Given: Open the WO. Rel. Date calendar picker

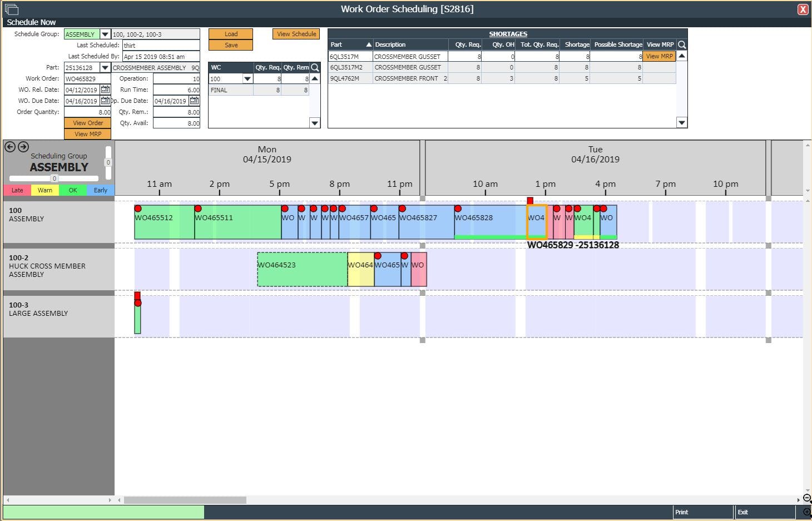Looking at the screenshot, I should pyautogui.click(x=106, y=90).
